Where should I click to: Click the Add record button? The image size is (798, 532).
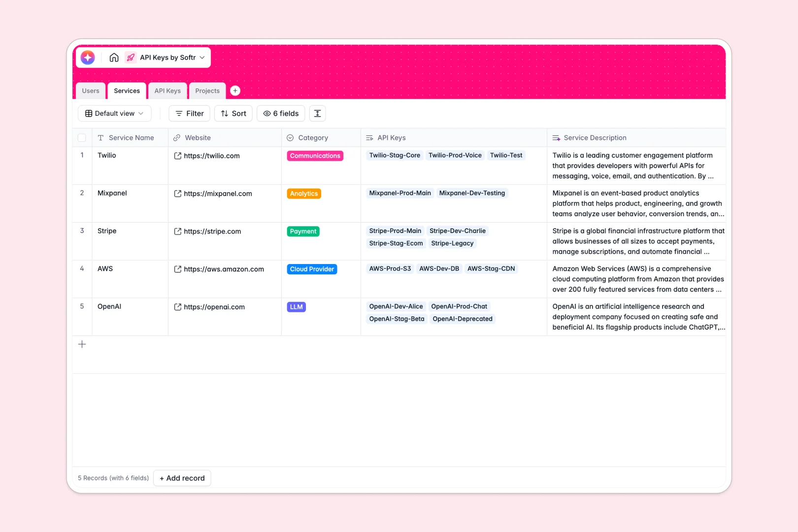[x=182, y=478]
